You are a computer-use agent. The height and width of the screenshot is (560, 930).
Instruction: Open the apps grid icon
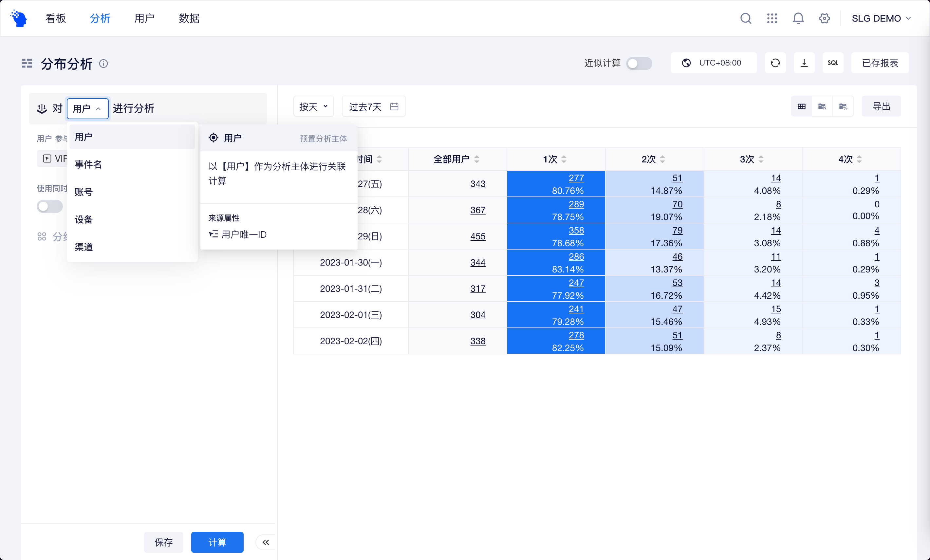(772, 18)
